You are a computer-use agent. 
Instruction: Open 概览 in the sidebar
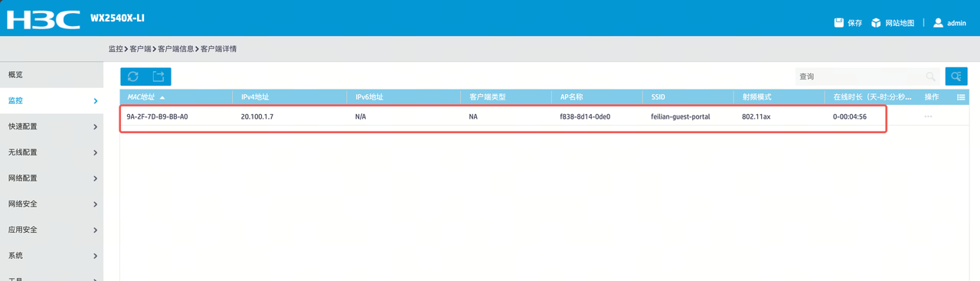click(51, 74)
